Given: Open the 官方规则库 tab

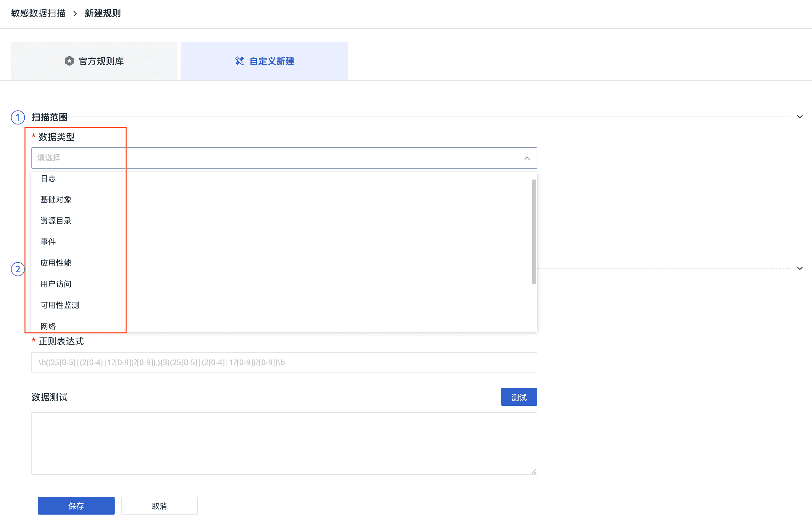Looking at the screenshot, I should 94,61.
